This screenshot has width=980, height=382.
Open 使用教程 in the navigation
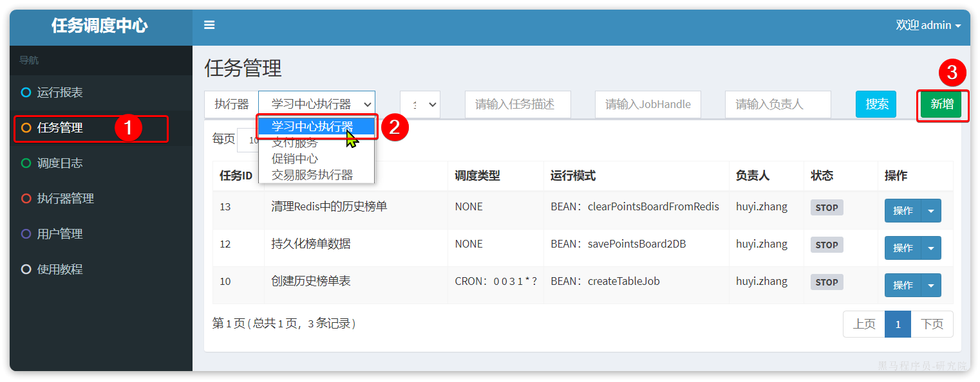point(101,269)
